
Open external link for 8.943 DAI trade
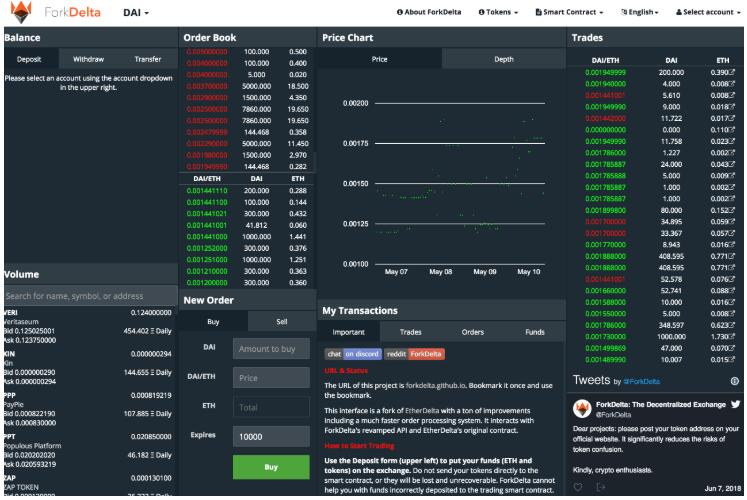(x=731, y=245)
